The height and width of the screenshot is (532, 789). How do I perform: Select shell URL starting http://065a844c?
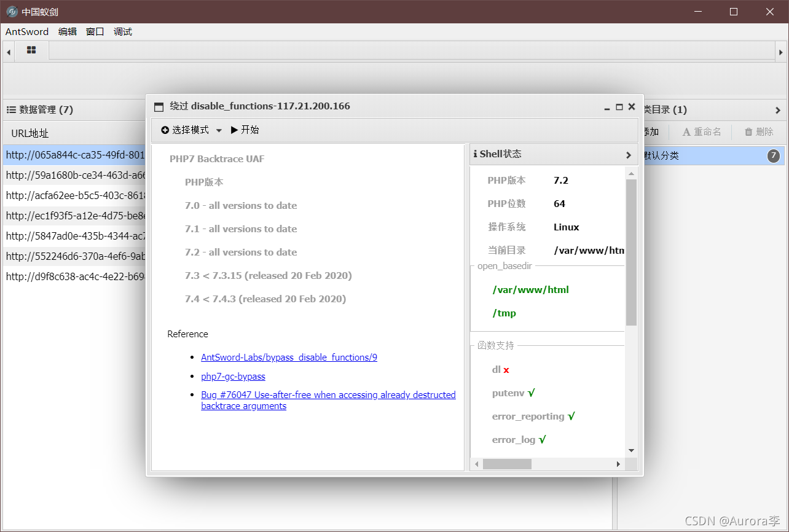pyautogui.click(x=75, y=155)
